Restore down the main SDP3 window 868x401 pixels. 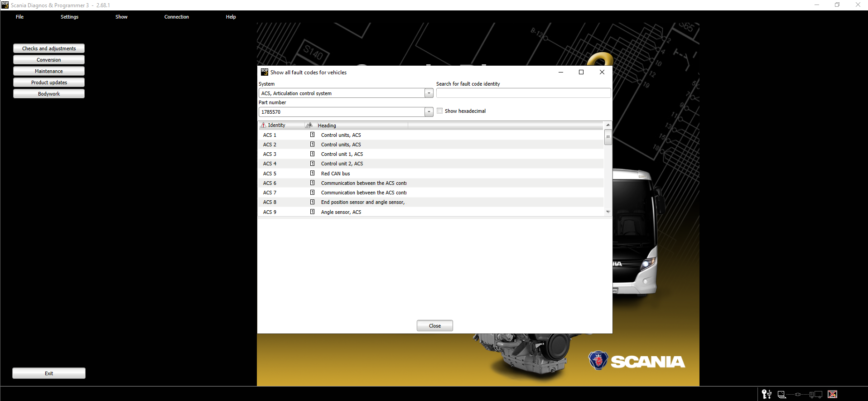coord(837,5)
